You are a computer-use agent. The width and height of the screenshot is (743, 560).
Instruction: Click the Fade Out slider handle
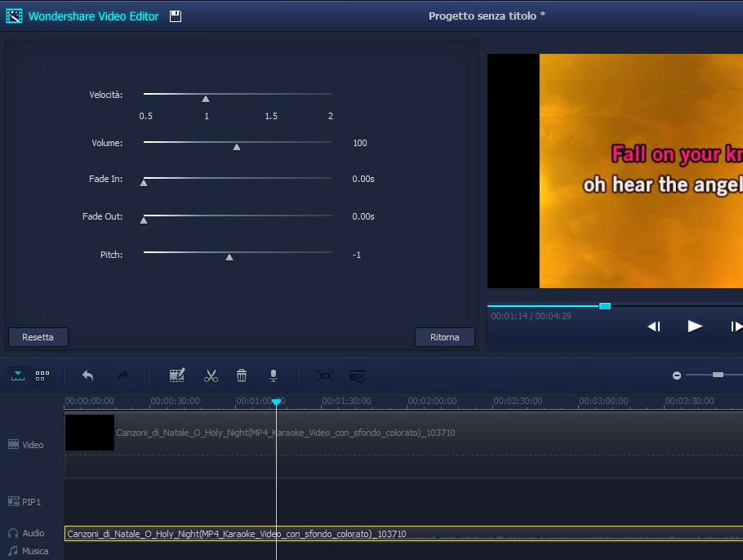(x=144, y=220)
